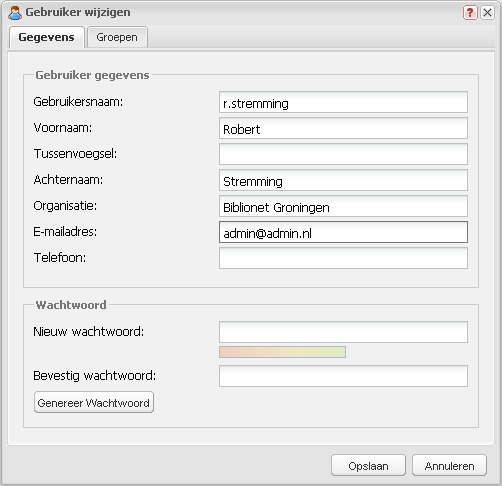
Task: Click the empty Tussenvoegsel field
Action: point(343,154)
